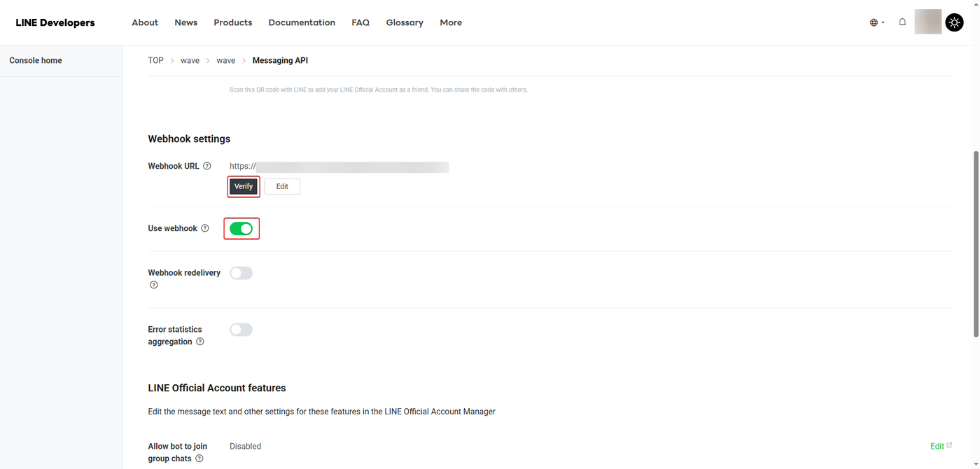The width and height of the screenshot is (980, 469).
Task: Click the Disabled status text
Action: tap(245, 446)
